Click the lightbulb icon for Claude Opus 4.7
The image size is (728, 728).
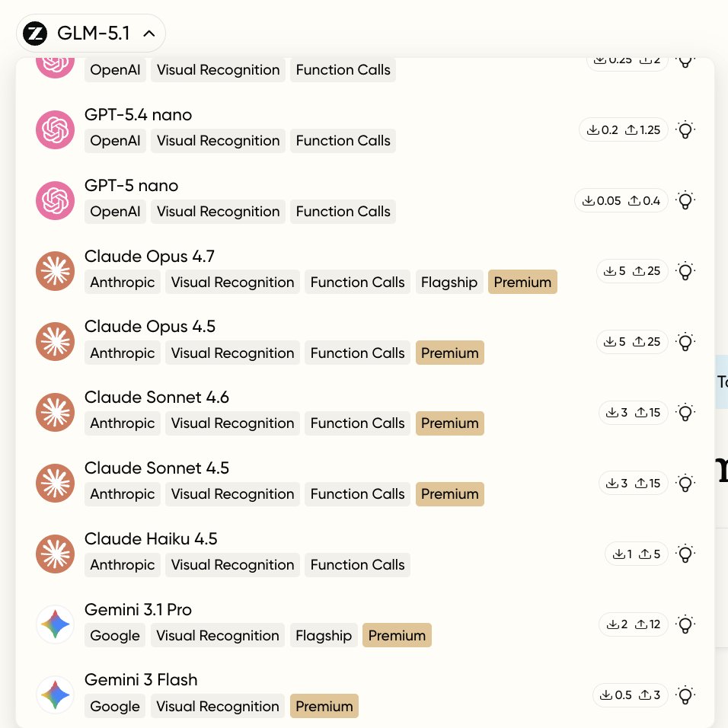tap(685, 271)
